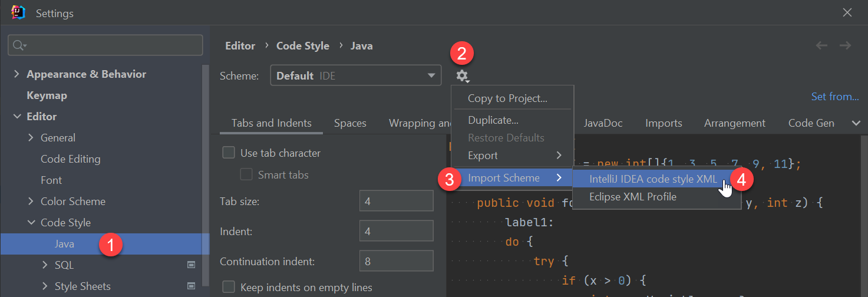Expand the General node
868x297 pixels.
pos(31,138)
